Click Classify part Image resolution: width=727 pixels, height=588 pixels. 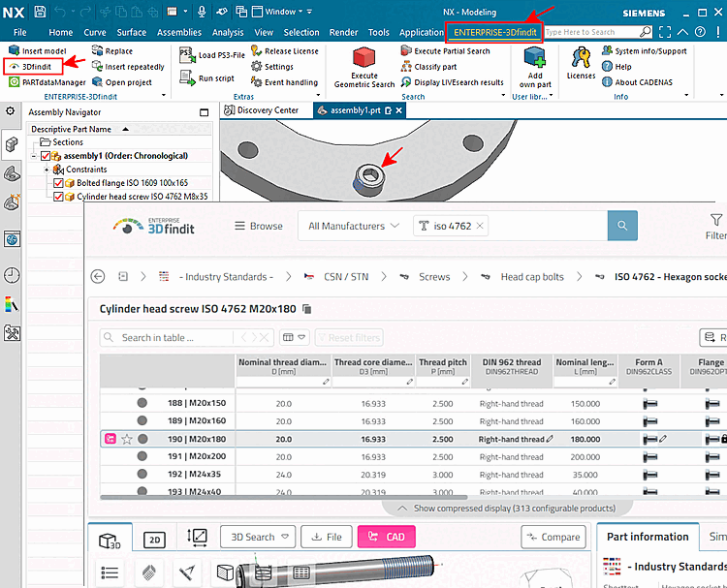[428, 67]
